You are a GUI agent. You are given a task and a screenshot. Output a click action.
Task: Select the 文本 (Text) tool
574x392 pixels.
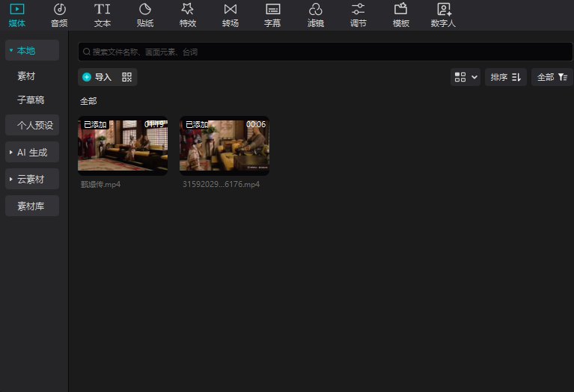102,15
